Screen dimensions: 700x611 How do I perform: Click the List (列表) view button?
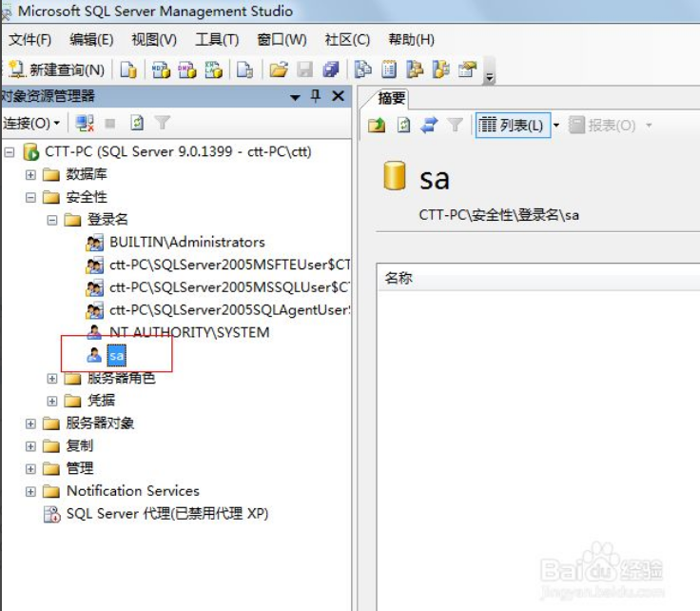pos(513,126)
